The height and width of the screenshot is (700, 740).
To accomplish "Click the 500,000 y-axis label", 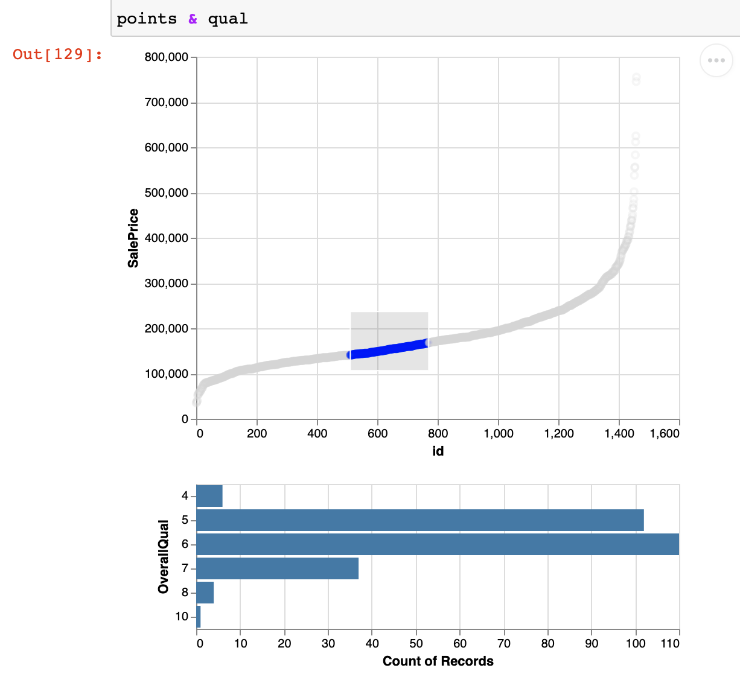I will point(167,193).
